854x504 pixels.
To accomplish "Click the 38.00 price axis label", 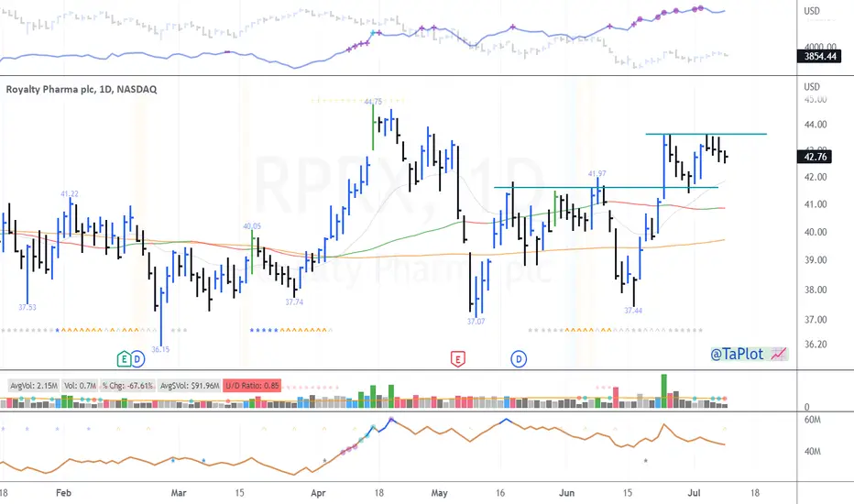I will pos(816,290).
